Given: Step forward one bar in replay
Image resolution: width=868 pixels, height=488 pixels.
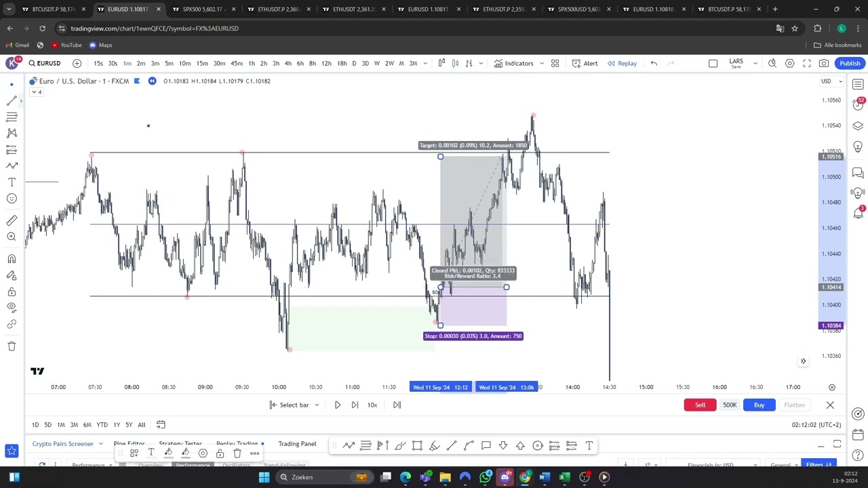Looking at the screenshot, I should [x=355, y=405].
